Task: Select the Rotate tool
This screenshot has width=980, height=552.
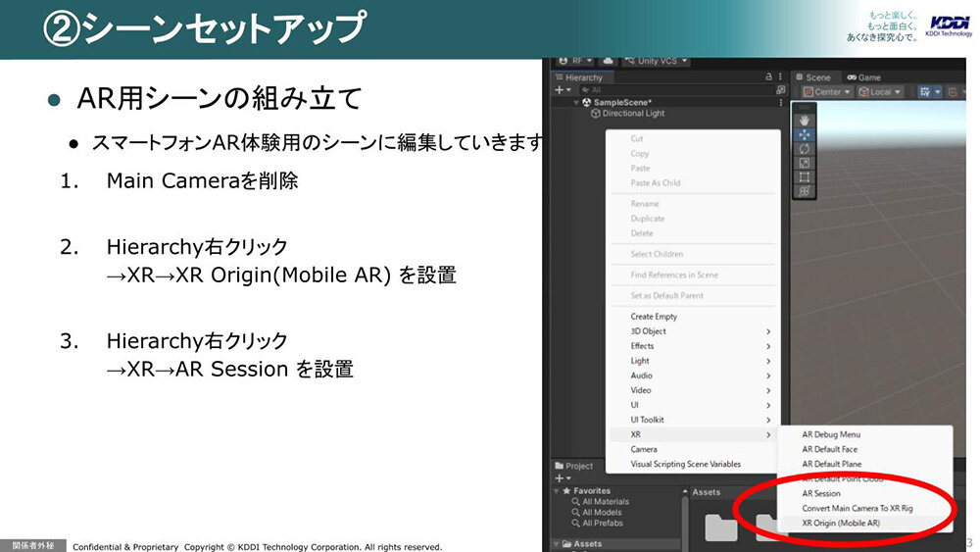Action: [x=805, y=147]
